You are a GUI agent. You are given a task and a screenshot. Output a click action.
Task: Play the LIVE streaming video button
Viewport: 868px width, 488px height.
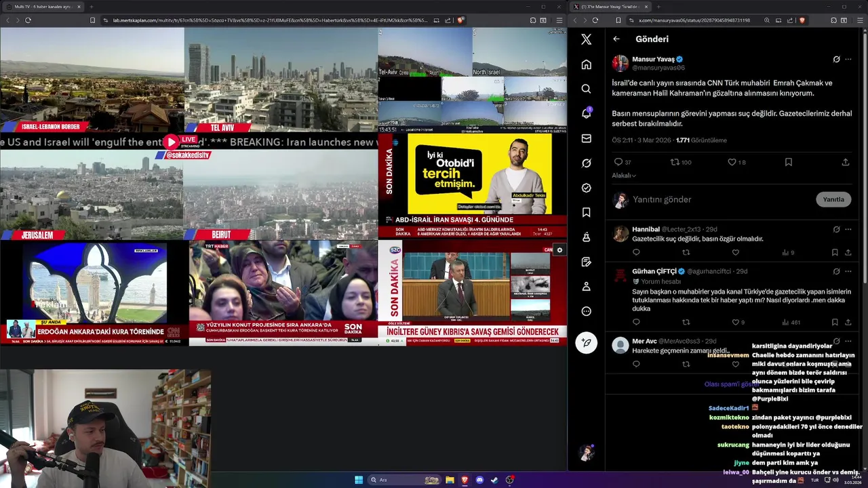pos(172,142)
